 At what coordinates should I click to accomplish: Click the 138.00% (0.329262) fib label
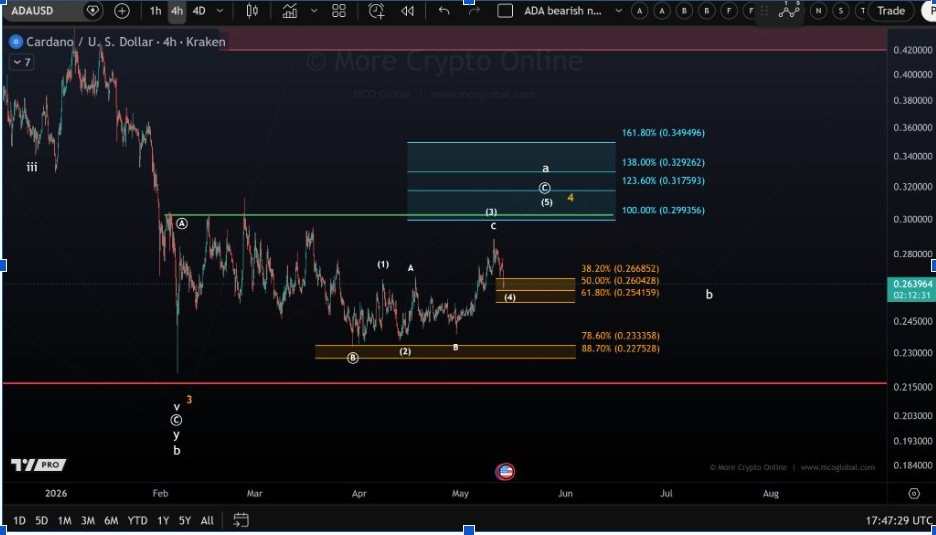click(x=663, y=162)
